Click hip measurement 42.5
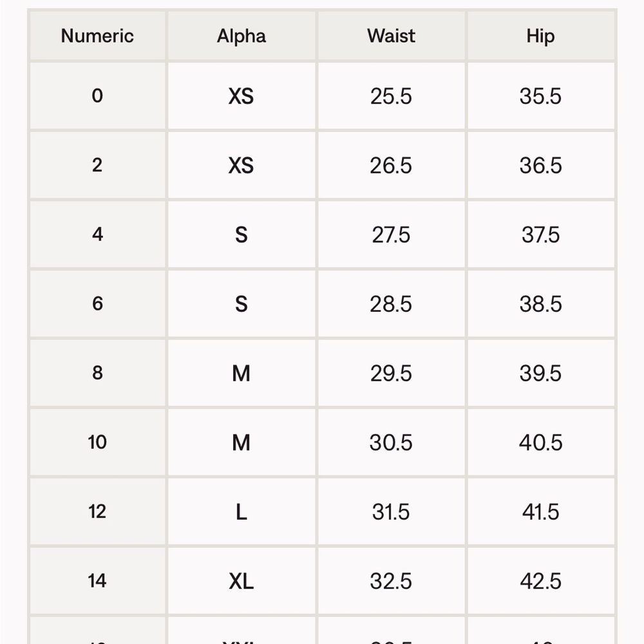The width and height of the screenshot is (644, 644). [540, 581]
